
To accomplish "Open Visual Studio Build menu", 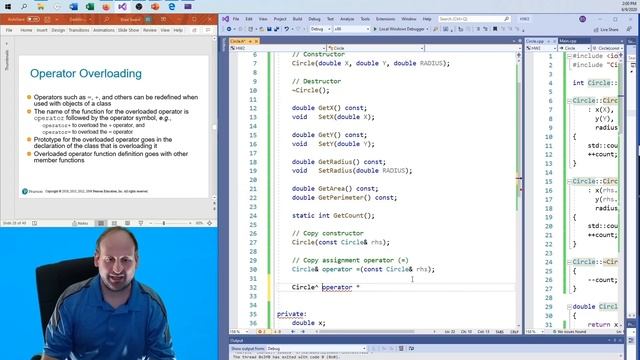I will (298, 19).
